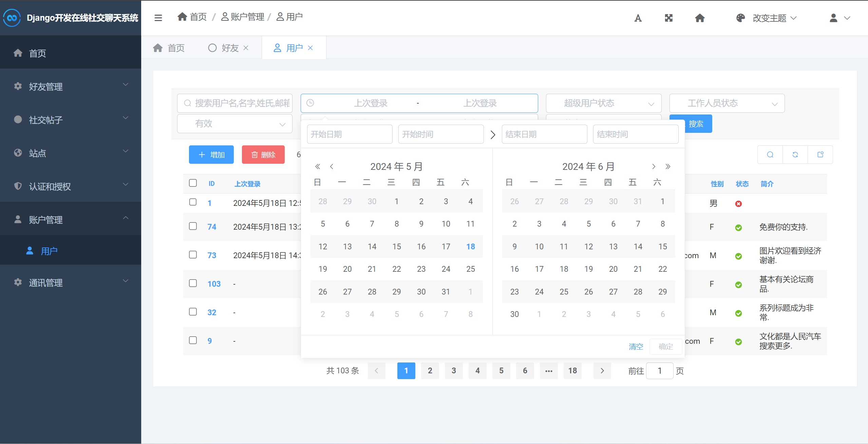Screen dimensions: 868x444
Task: Open the 超级用户状态 dropdown
Action: [x=604, y=103]
